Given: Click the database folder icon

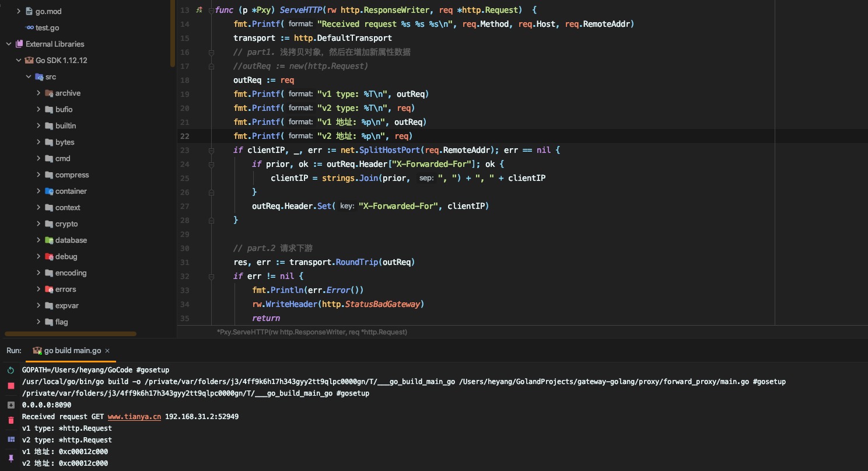Looking at the screenshot, I should click(49, 240).
